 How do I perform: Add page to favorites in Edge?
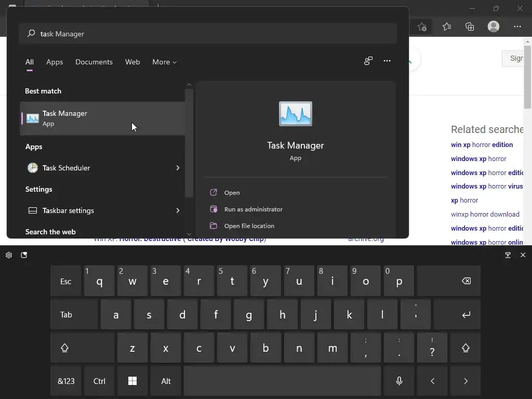(x=422, y=27)
